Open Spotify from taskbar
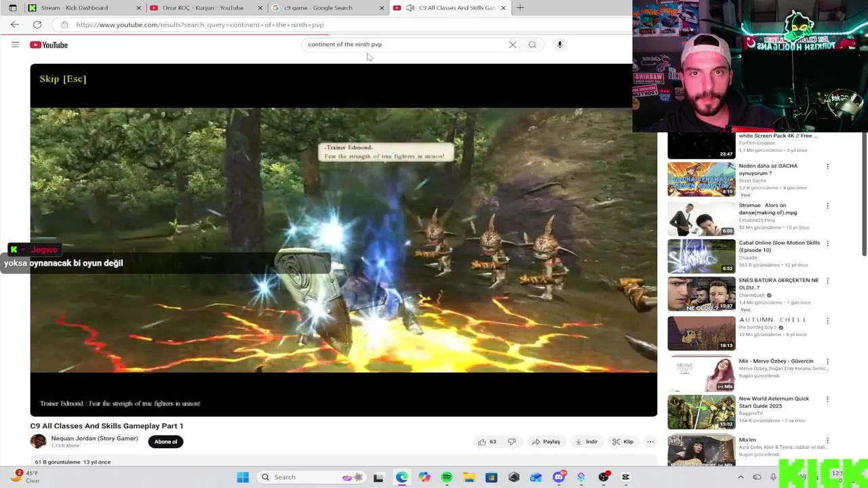 point(447,477)
